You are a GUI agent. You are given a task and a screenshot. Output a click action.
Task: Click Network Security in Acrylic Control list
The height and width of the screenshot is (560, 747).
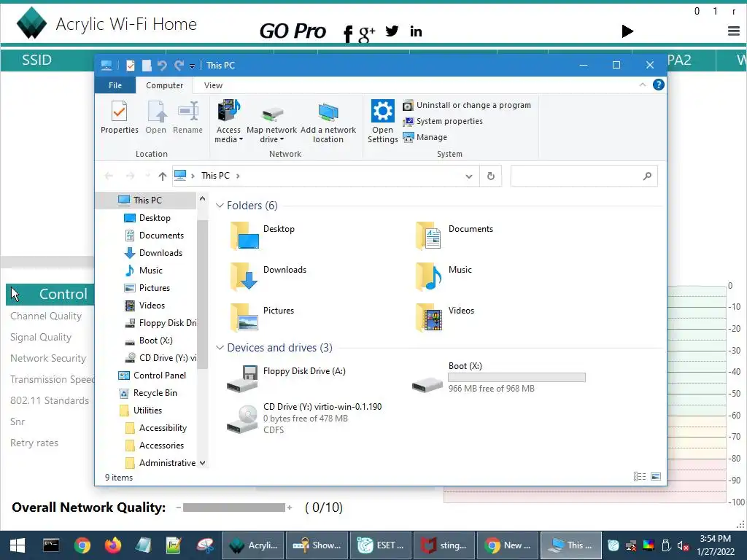[x=48, y=359]
